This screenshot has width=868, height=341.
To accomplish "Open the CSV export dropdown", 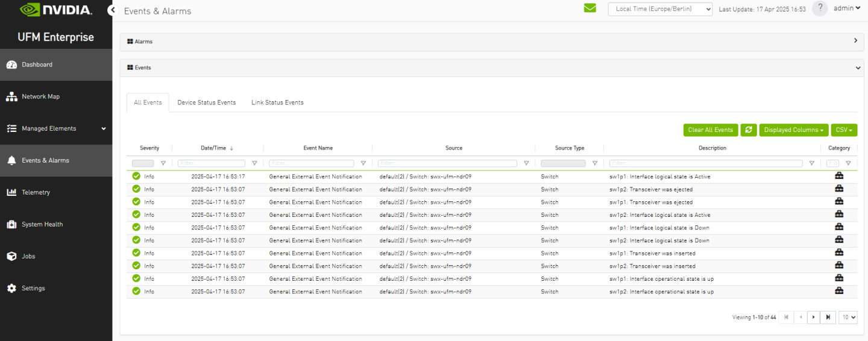I will pyautogui.click(x=844, y=130).
